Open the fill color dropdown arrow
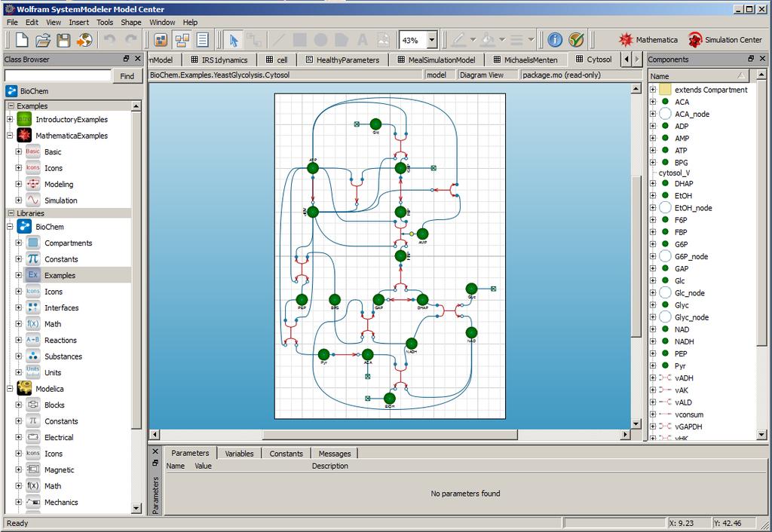Viewport: 772px width, 532px height. click(502, 40)
